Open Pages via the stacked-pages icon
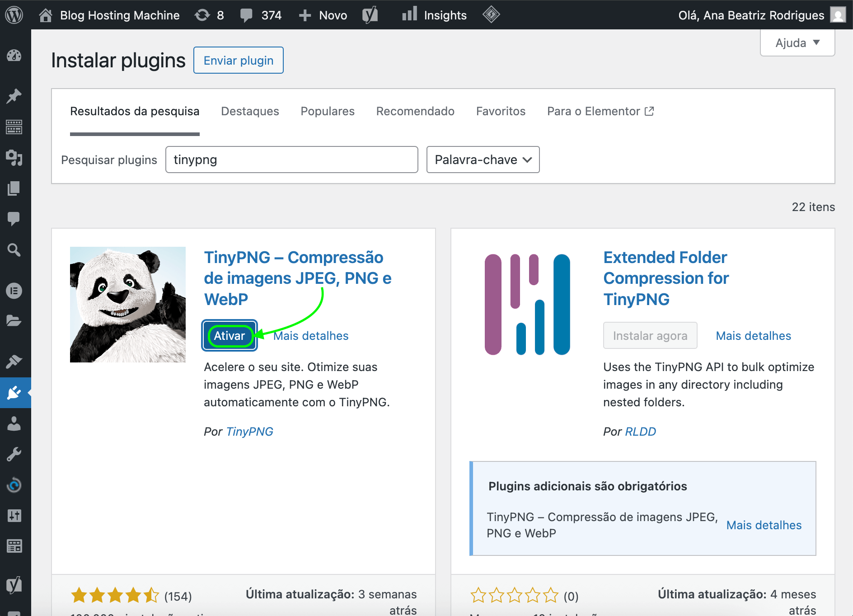The height and width of the screenshot is (616, 853). 14,188
